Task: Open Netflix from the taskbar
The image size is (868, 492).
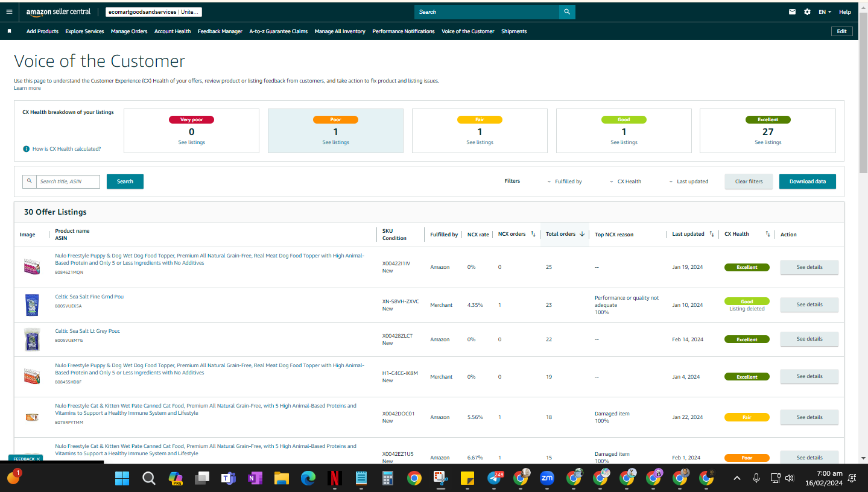Action: coord(335,478)
